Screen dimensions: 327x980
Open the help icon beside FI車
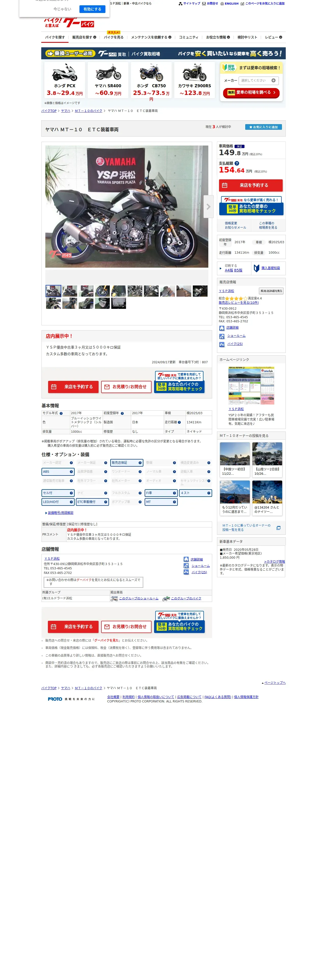click(174, 493)
